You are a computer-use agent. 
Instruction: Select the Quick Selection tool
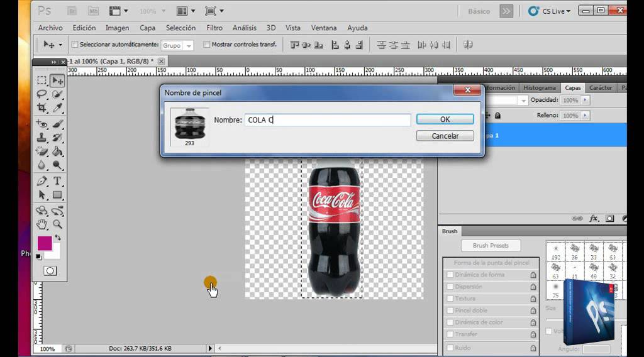[57, 94]
